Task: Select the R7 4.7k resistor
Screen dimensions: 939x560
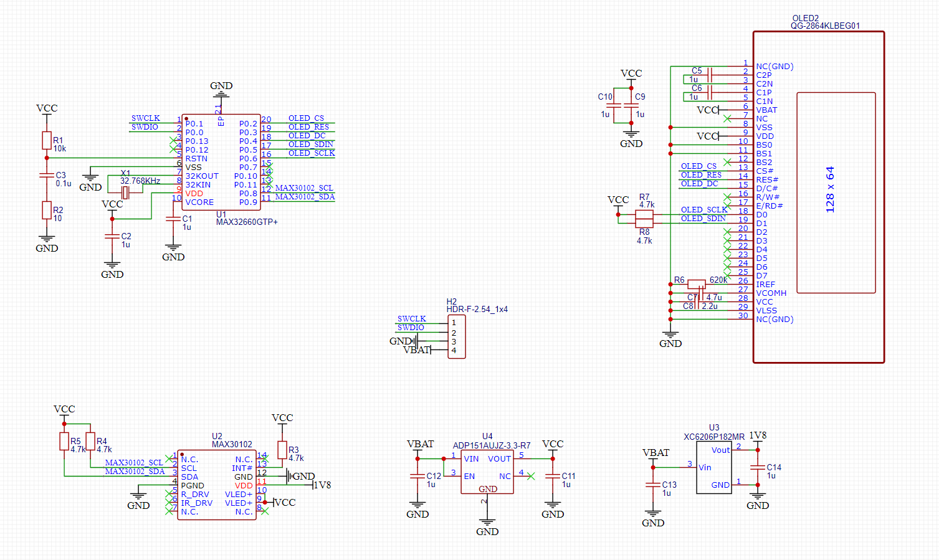Action: 644,214
